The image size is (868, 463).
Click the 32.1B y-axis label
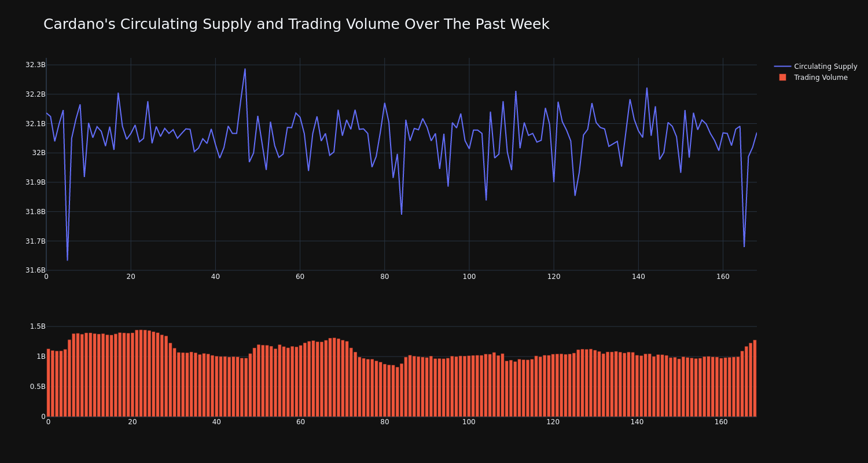pyautogui.click(x=35, y=124)
